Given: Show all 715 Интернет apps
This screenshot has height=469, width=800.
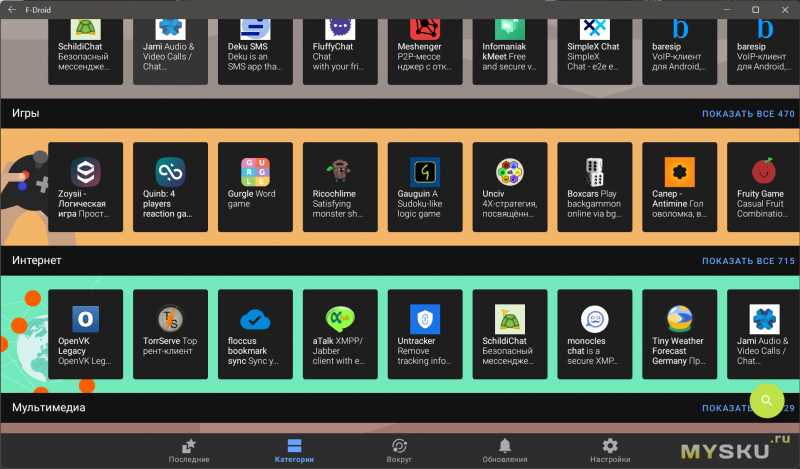Looking at the screenshot, I should click(x=748, y=261).
